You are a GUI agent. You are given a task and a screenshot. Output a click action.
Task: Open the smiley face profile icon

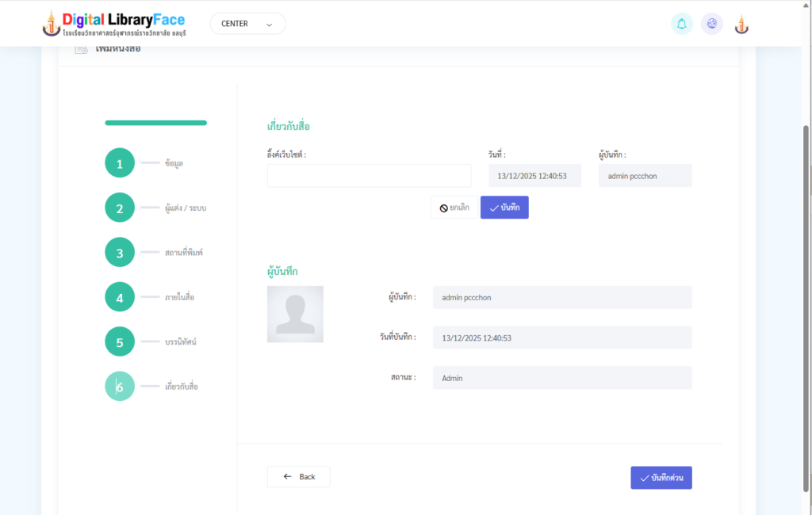point(711,24)
